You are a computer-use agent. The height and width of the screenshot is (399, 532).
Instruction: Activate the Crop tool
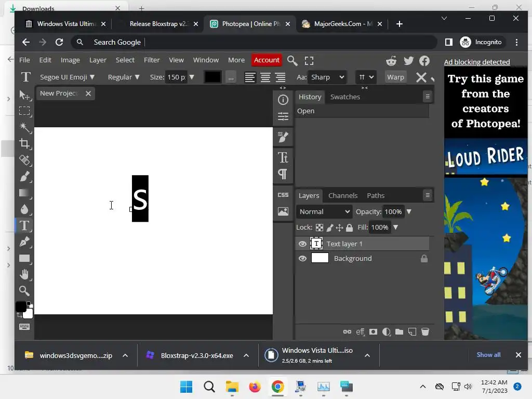[x=24, y=143]
